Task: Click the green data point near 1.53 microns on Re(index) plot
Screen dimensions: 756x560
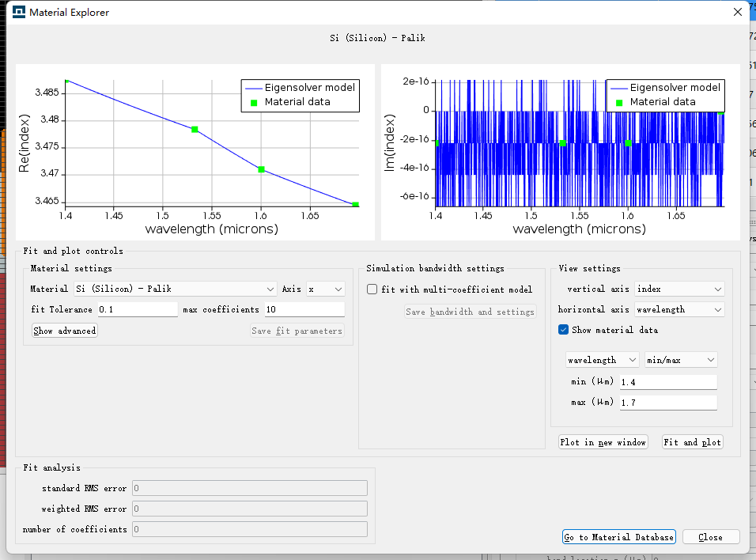Action: 195,129
